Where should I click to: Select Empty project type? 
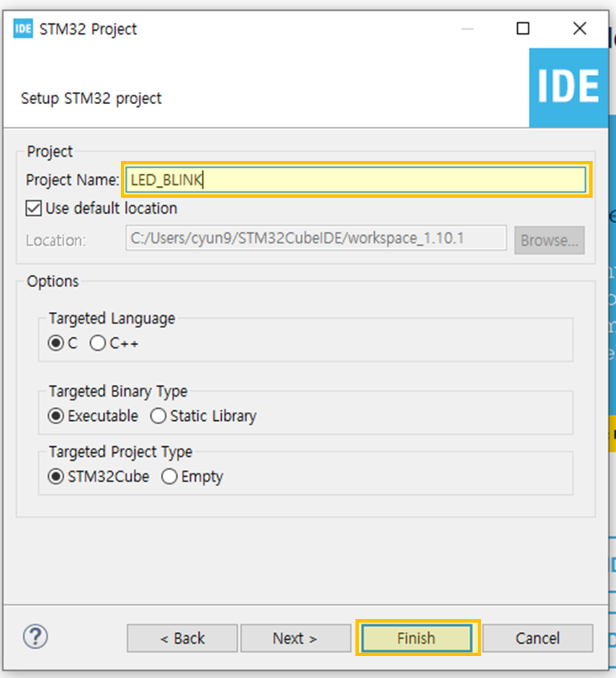coord(169,476)
